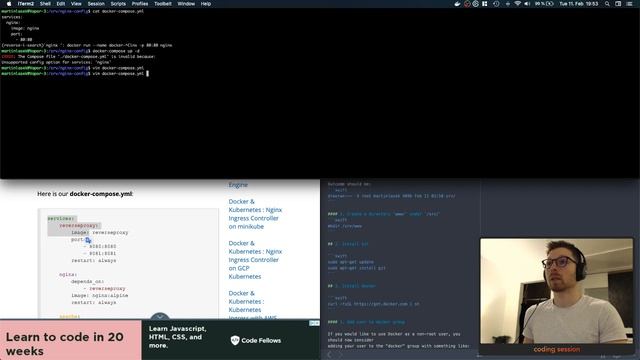Click the depends_on: line in code block
Screen dimensions: 640x360
87,282
